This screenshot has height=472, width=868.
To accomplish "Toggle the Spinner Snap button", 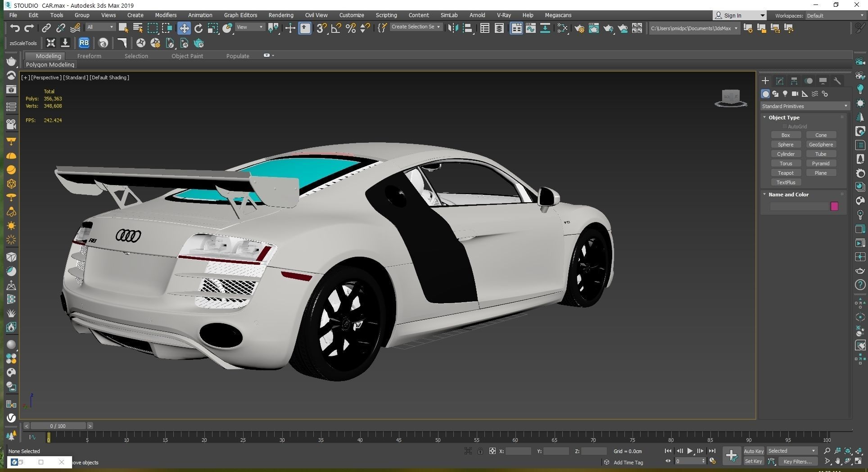I will 365,28.
